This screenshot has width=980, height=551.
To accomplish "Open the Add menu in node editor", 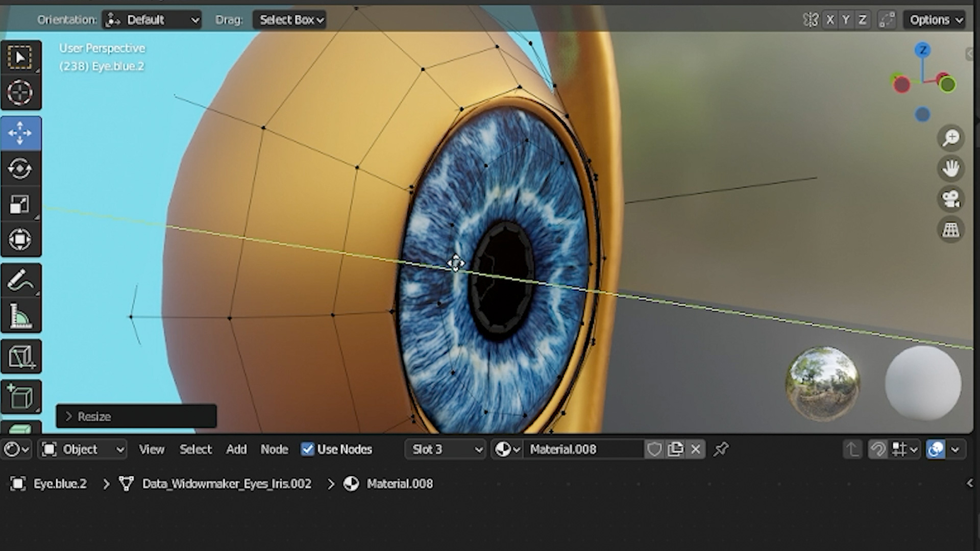I will [x=236, y=449].
